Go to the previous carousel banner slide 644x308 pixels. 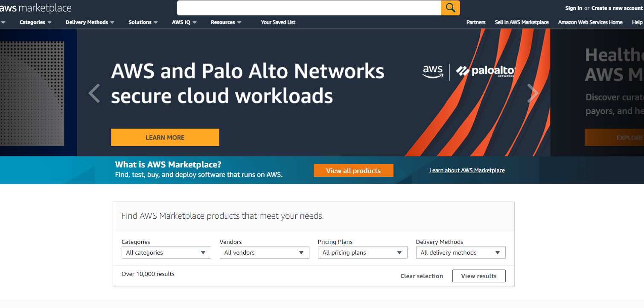pos(94,93)
